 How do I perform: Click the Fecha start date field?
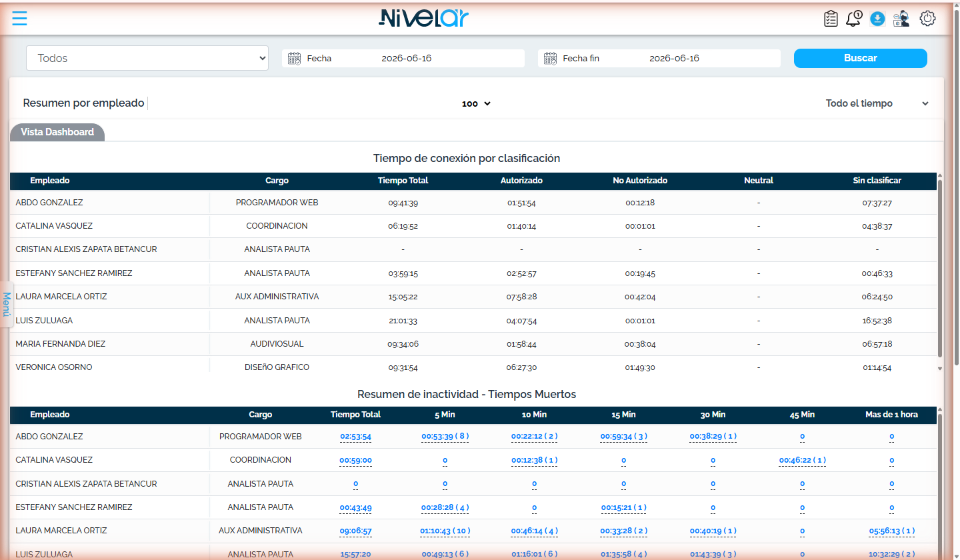(x=403, y=59)
